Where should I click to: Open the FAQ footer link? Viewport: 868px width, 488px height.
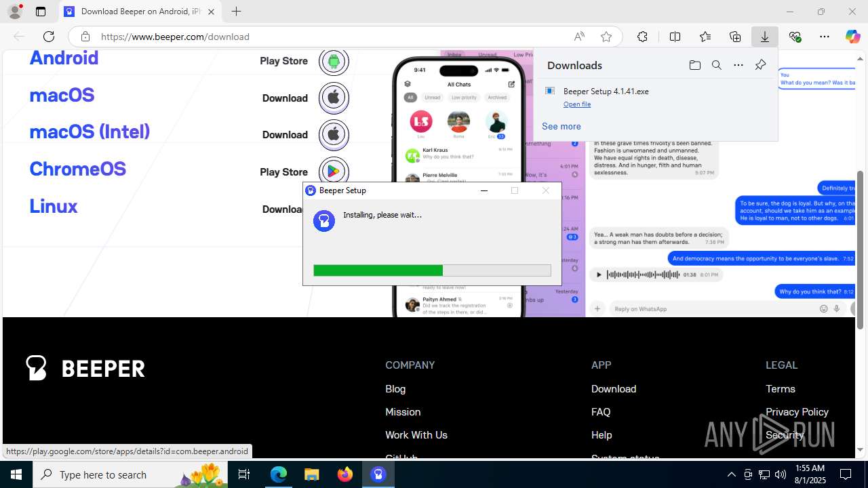point(601,411)
